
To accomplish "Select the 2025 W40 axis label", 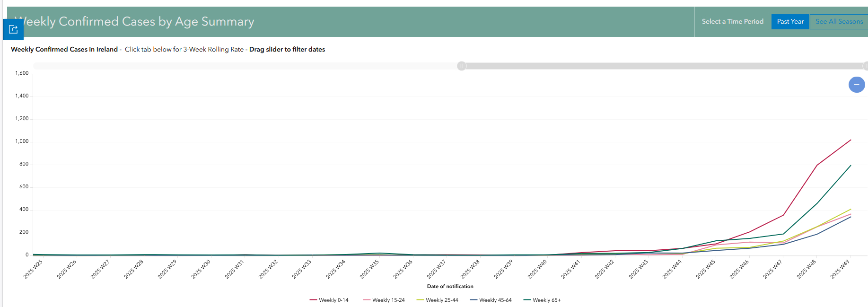I will [537, 269].
